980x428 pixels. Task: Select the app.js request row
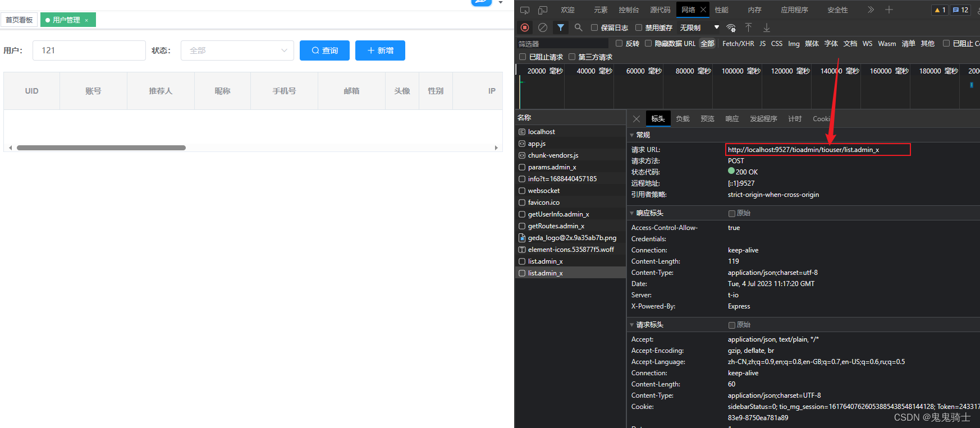coord(570,144)
